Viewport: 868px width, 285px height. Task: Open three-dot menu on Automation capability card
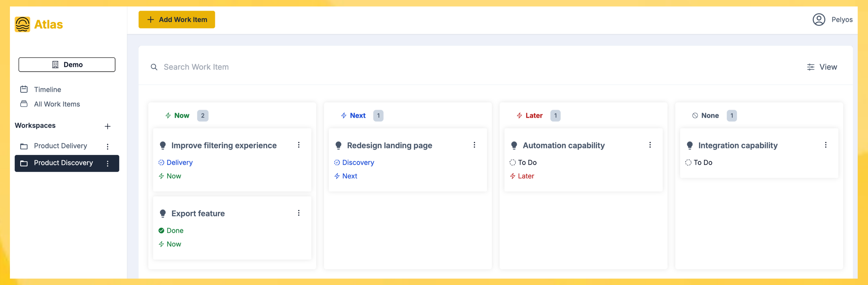pyautogui.click(x=650, y=145)
